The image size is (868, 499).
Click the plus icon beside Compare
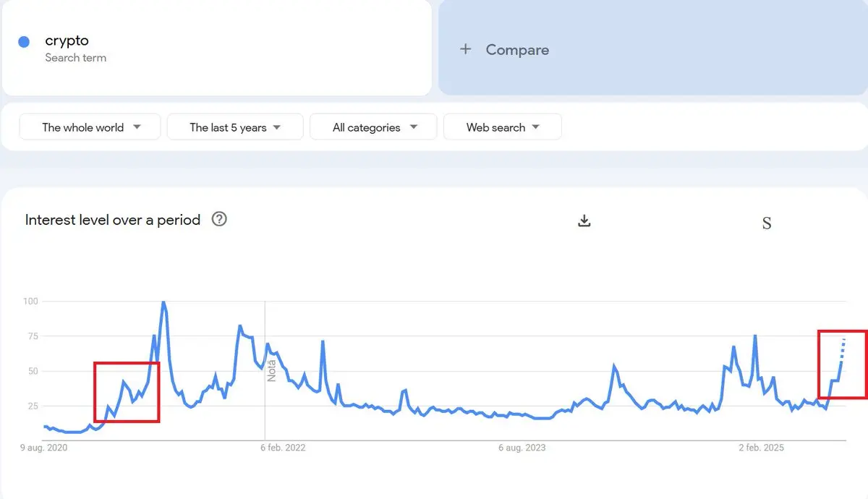pyautogui.click(x=466, y=49)
